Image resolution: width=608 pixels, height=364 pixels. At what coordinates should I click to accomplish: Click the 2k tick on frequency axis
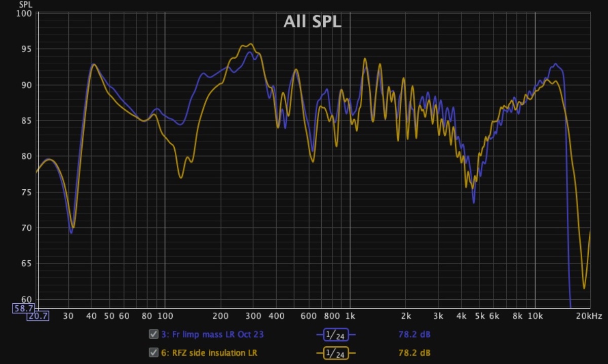[405, 316]
